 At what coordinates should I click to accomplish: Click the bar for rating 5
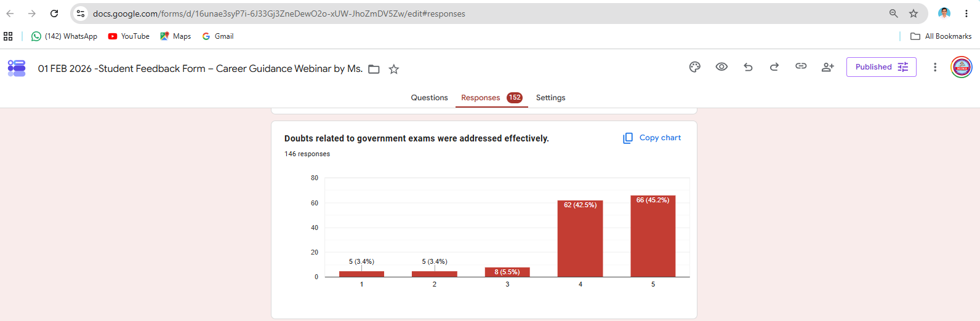653,236
